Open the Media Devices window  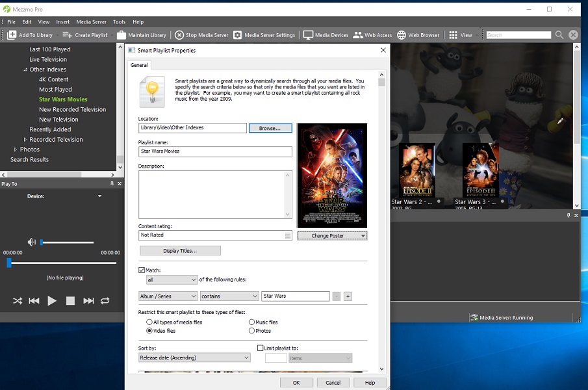(x=326, y=35)
